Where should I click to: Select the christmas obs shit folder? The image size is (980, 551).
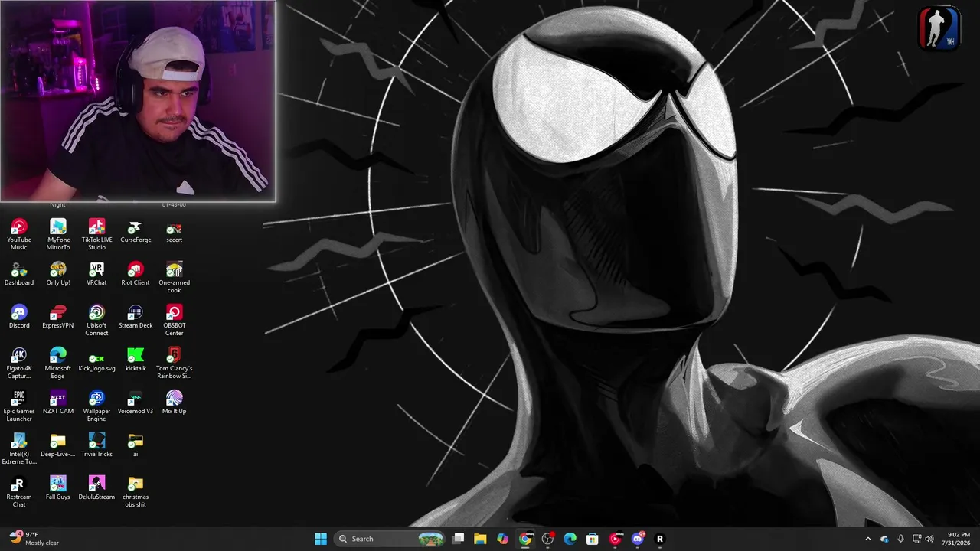click(x=136, y=491)
